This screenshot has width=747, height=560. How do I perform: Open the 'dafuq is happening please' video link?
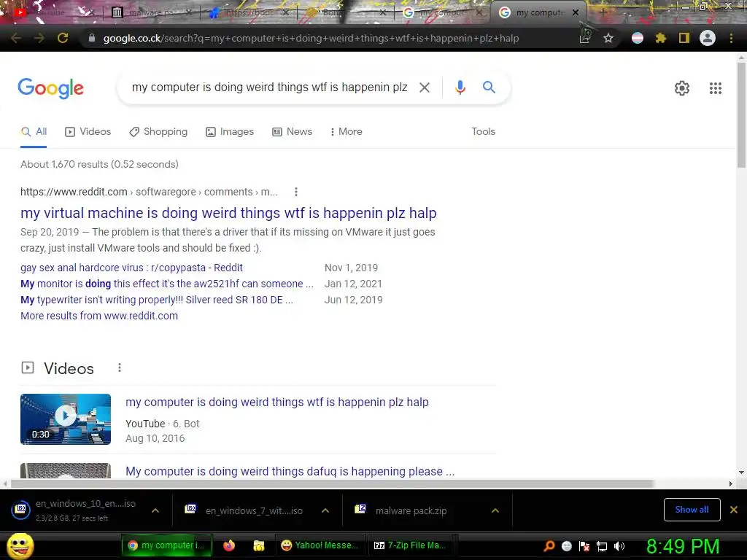point(290,471)
